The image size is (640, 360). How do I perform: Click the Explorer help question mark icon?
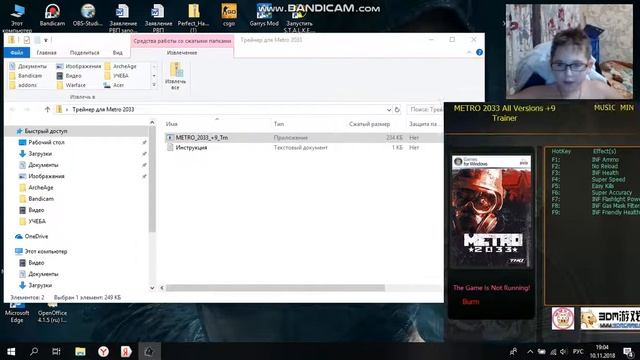[x=479, y=52]
